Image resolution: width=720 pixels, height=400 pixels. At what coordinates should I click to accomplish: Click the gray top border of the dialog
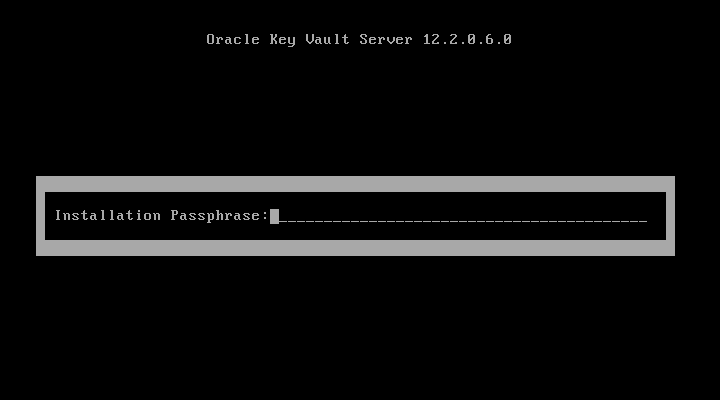[355, 184]
